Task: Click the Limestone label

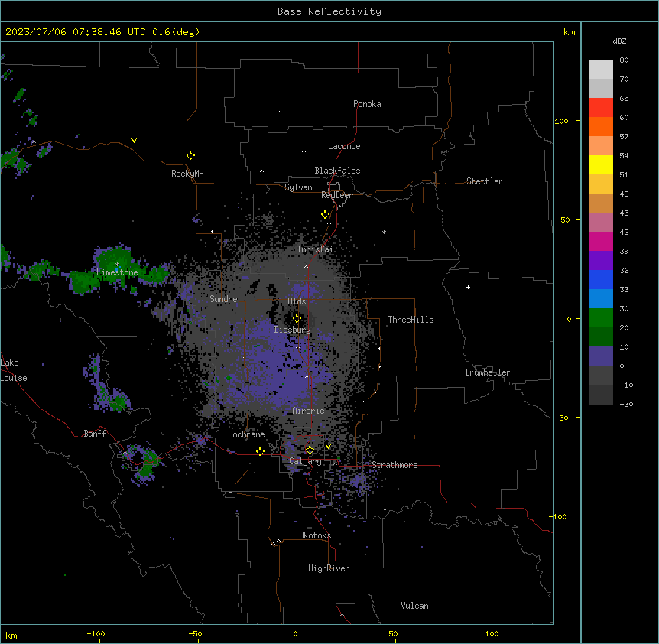Action: 117,272
